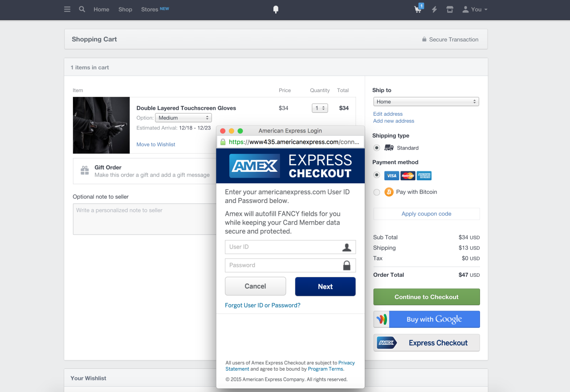Click the Fancy logo in header
Image resolution: width=570 pixels, height=392 pixels.
click(276, 9)
